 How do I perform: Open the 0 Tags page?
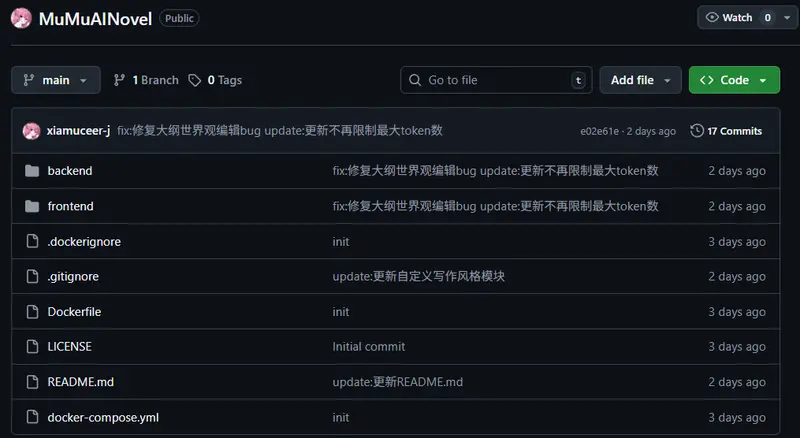coord(215,80)
